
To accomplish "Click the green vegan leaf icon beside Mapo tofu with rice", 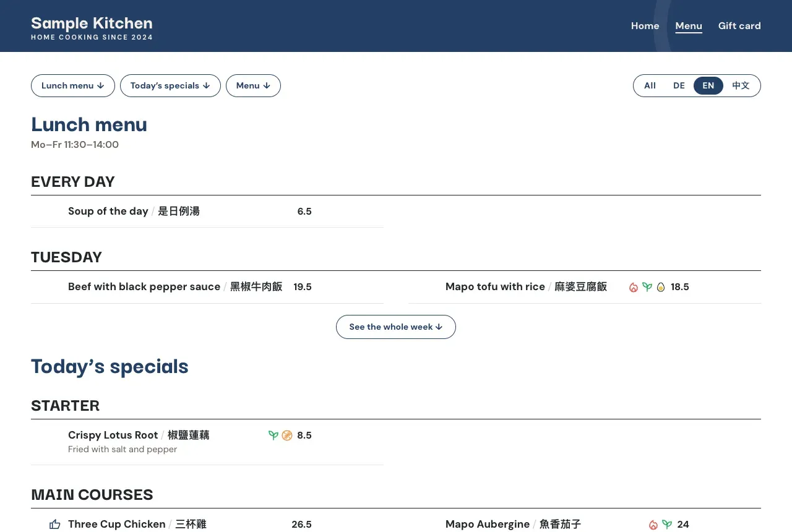I will [647, 287].
